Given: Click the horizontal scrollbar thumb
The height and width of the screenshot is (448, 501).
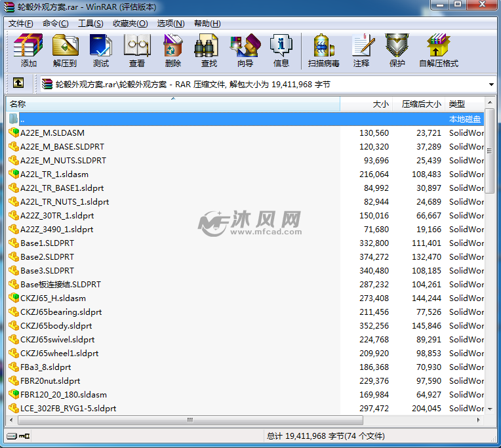Looking at the screenshot, I should 190,420.
